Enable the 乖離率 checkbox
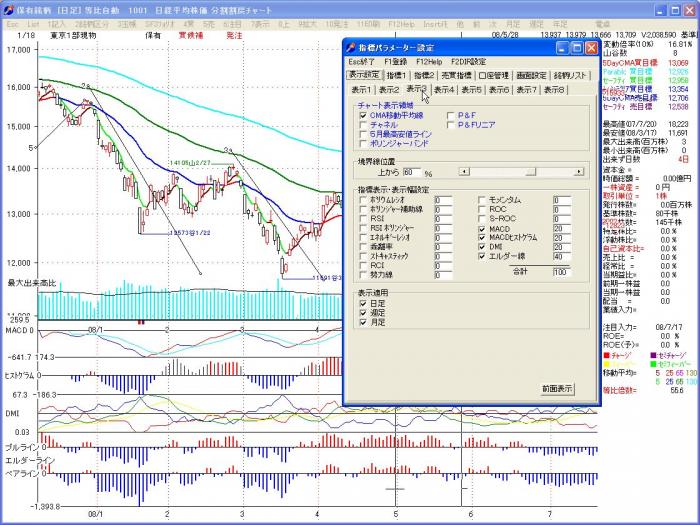The width and height of the screenshot is (700, 525). coord(363,247)
